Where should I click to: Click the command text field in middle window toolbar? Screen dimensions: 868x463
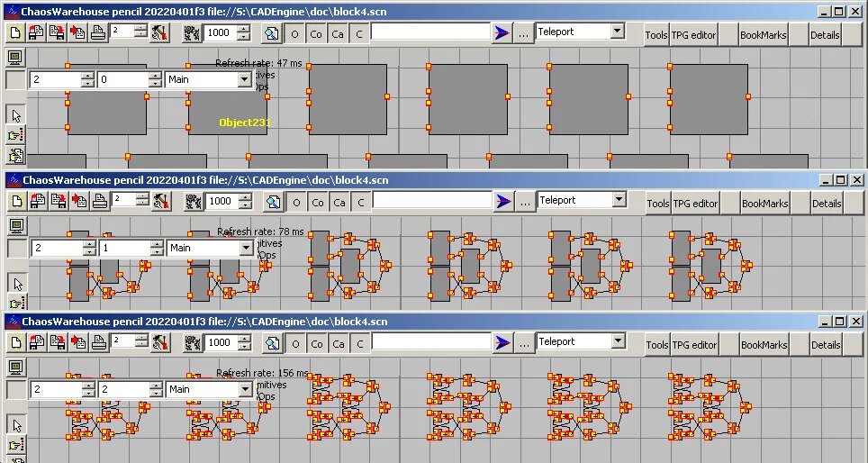point(432,201)
